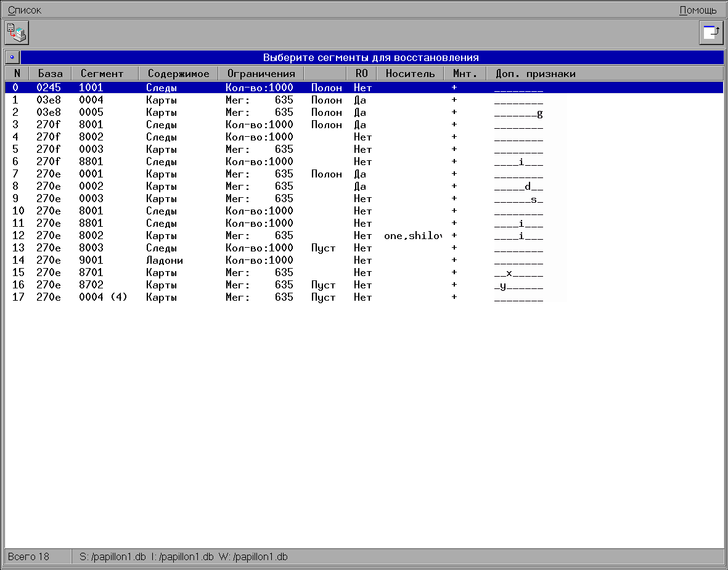
Task: Click the restore segments toolbar icon
Action: click(17, 33)
